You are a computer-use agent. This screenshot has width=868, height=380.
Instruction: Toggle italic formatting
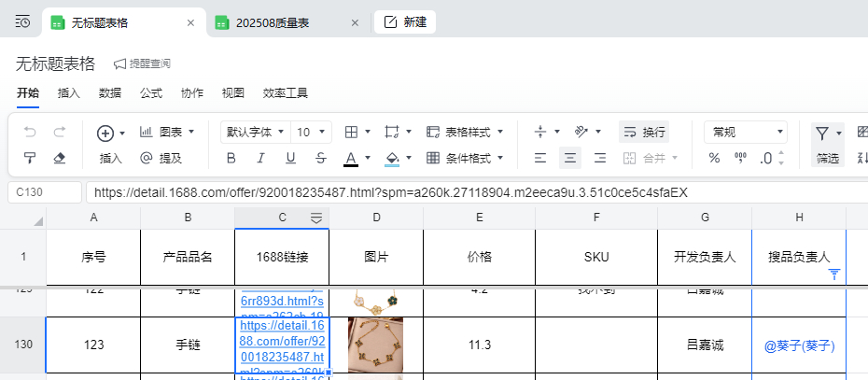[260, 158]
